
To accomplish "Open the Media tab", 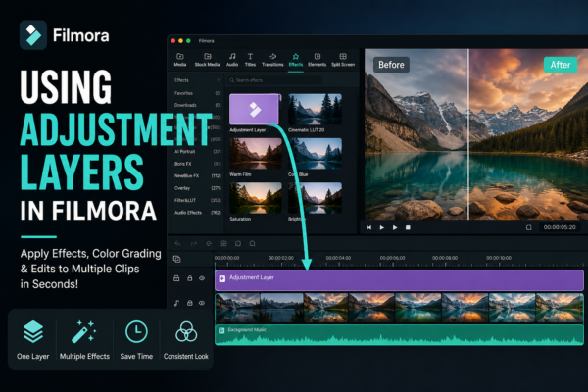I will tap(180, 60).
